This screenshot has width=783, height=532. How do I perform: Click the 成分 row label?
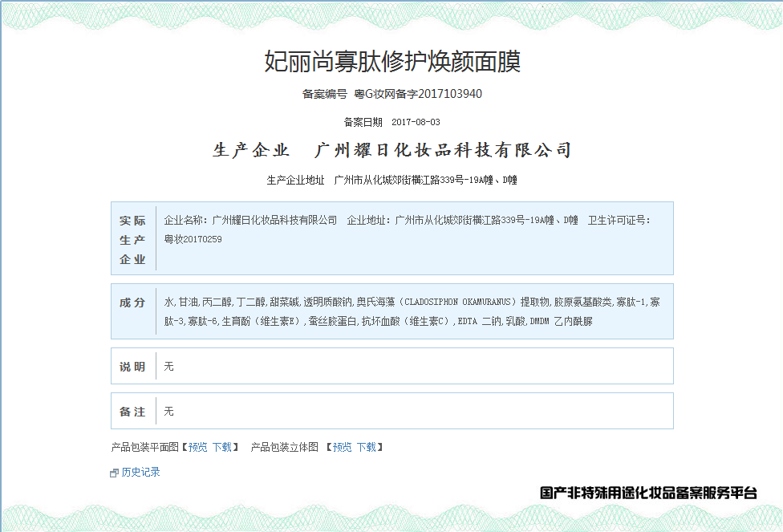click(x=133, y=303)
